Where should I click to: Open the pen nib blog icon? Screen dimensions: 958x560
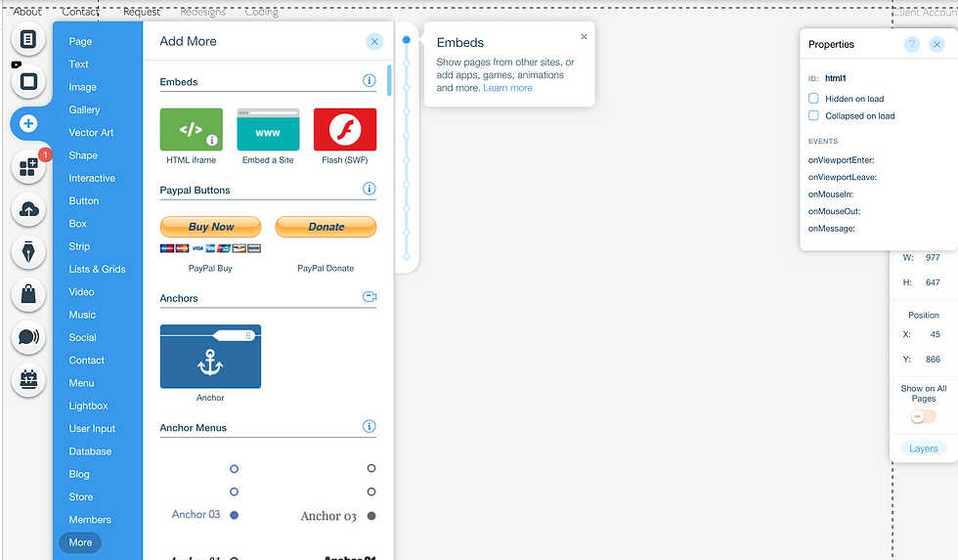[28, 251]
